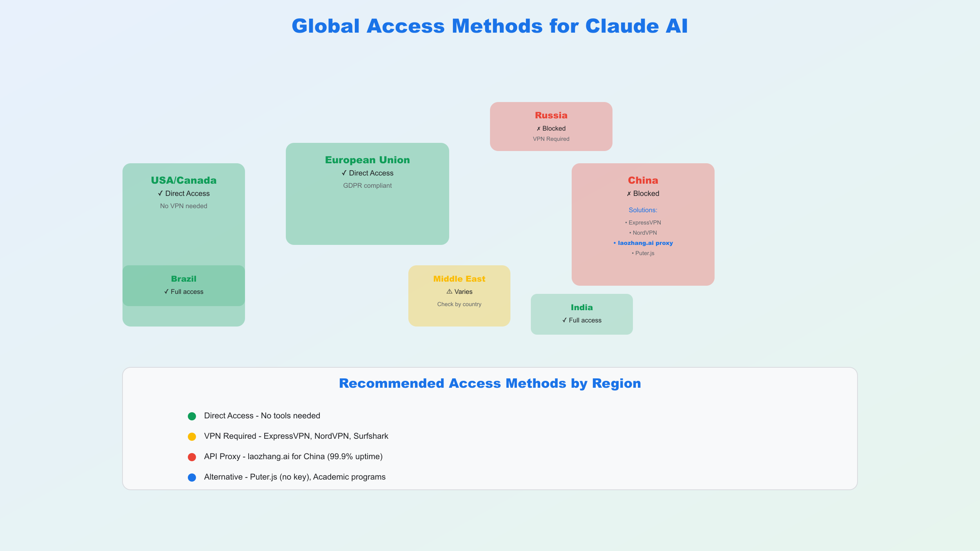The width and height of the screenshot is (980, 551).
Task: Select the Russia region heading
Action: (x=551, y=116)
